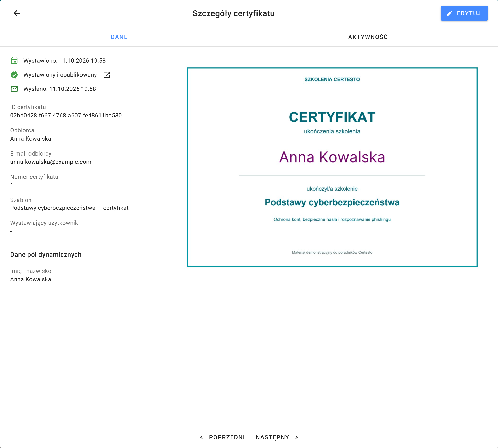
Task: Click the EDYTUJ edit button
Action: coord(464,13)
